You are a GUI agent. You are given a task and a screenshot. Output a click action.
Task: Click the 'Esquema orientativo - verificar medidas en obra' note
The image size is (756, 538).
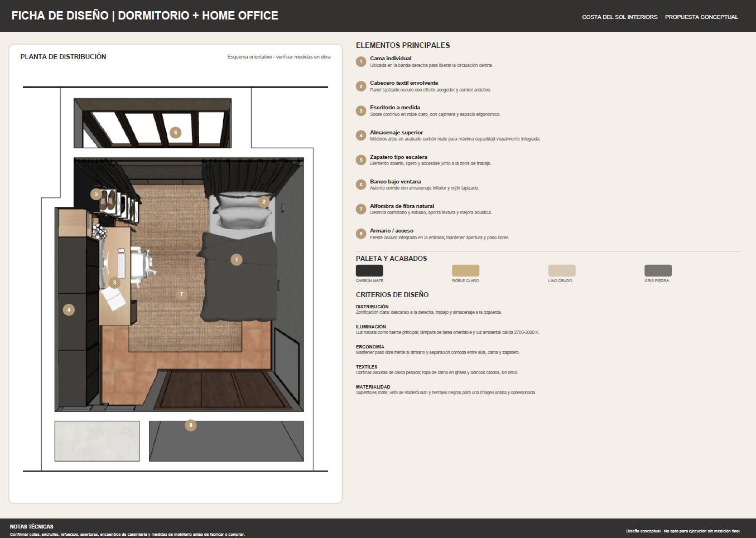279,57
